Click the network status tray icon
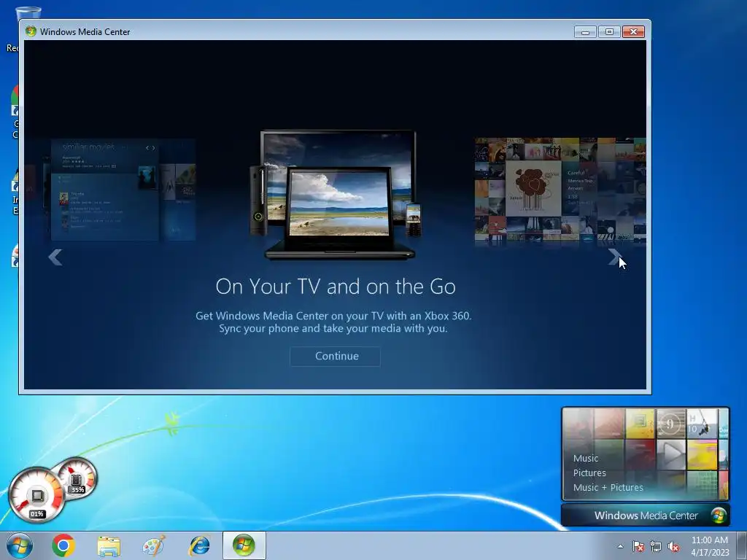 [656, 546]
